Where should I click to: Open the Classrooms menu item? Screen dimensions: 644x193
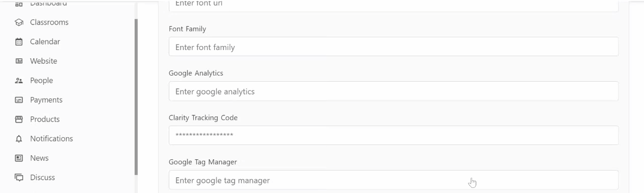tap(49, 22)
